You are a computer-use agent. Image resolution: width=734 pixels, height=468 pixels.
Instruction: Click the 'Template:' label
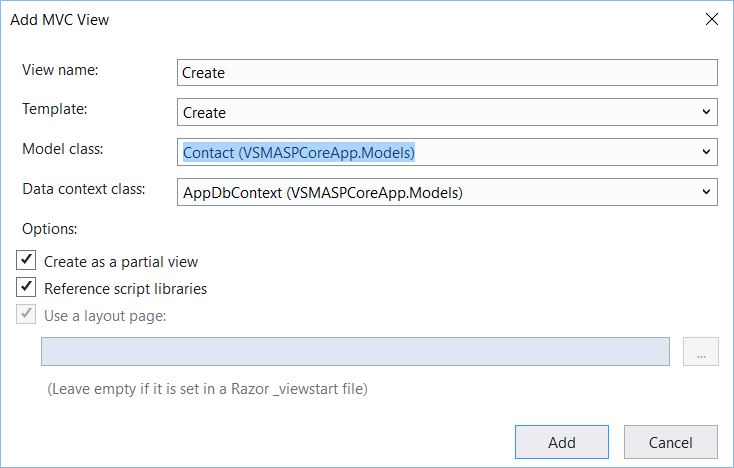click(56, 109)
